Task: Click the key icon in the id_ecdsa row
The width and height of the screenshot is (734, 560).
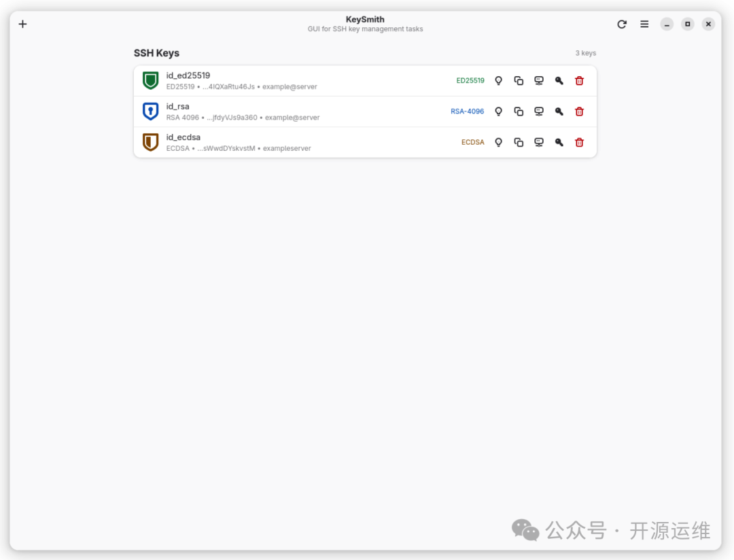Action: click(559, 143)
